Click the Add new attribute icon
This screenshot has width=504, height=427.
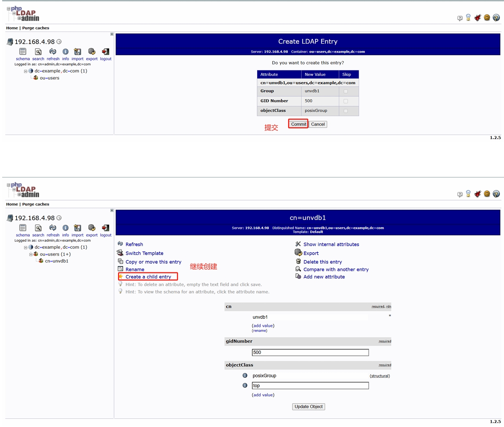coord(298,276)
